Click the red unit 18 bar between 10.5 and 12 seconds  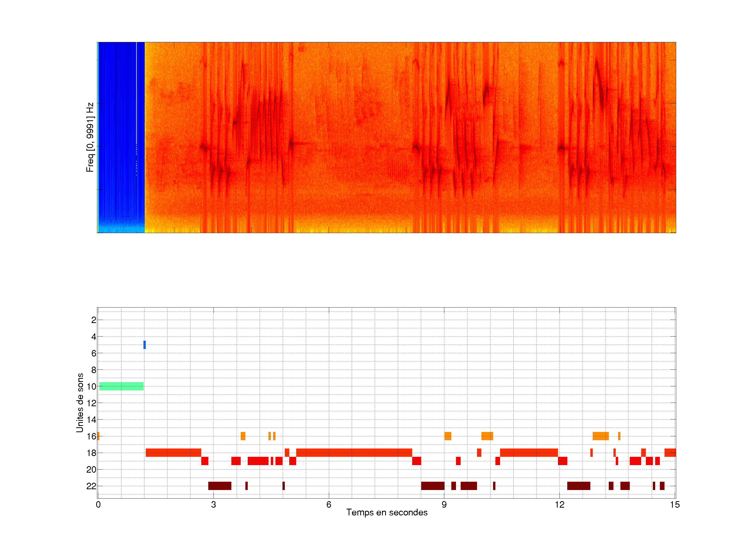529,453
